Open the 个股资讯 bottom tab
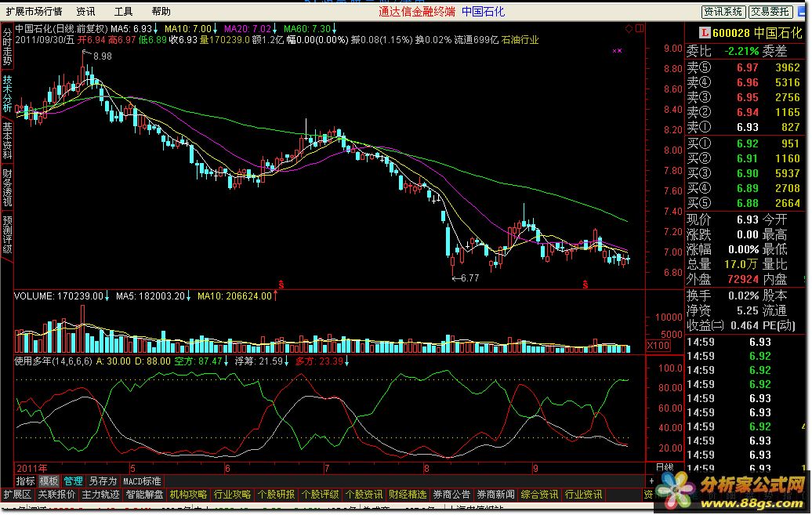The height and width of the screenshot is (515, 812). point(364,495)
